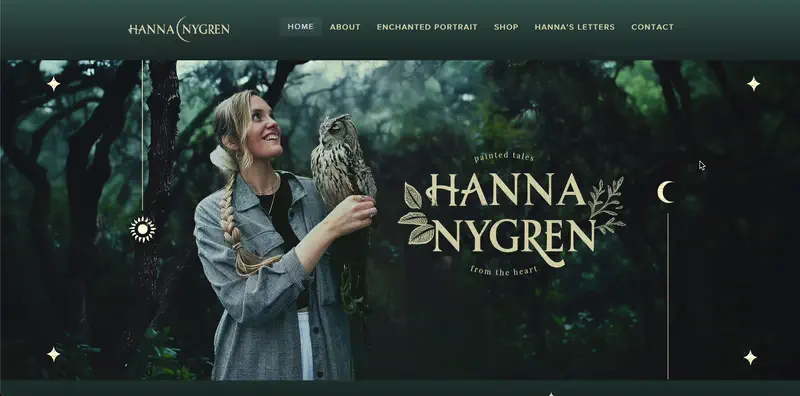The height and width of the screenshot is (396, 800).
Task: Click the "from the heart" tagline text
Action: [504, 270]
